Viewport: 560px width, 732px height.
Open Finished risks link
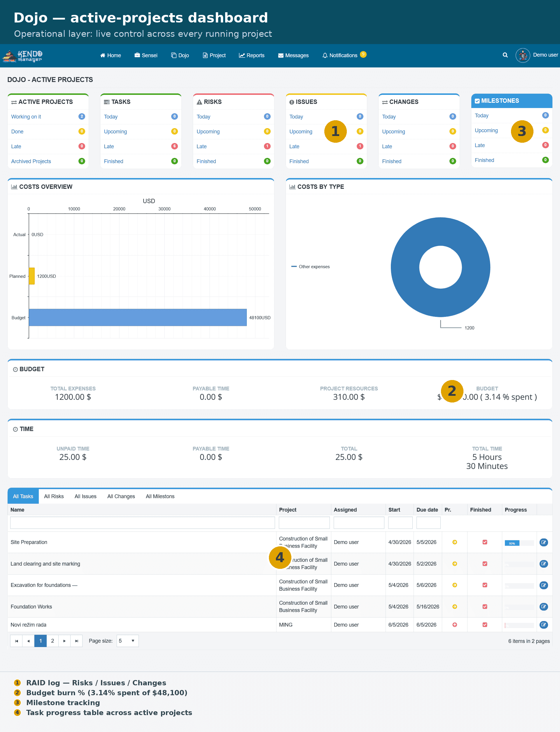206,161
